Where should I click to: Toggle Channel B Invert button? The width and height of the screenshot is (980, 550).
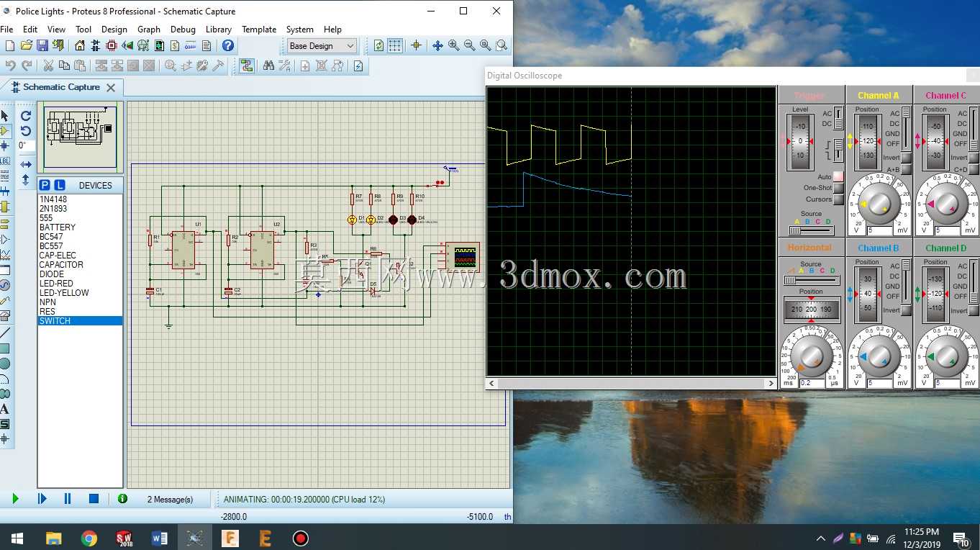[906, 310]
